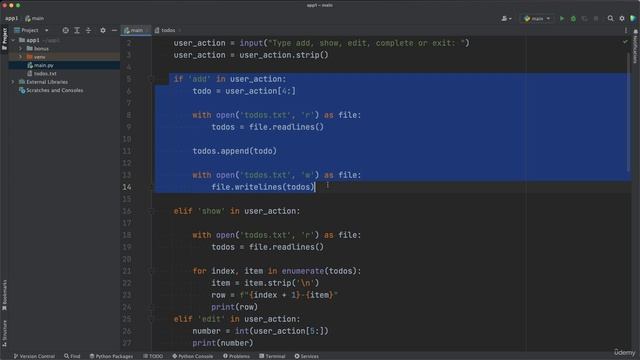Click on print(number) code line
This screenshot has width=640, height=360.
coord(223,343)
